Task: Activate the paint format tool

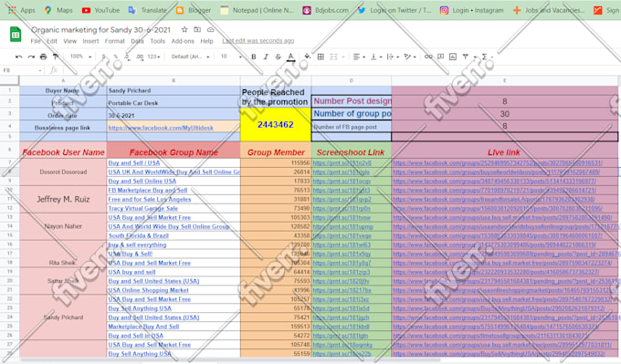Action: click(56, 57)
